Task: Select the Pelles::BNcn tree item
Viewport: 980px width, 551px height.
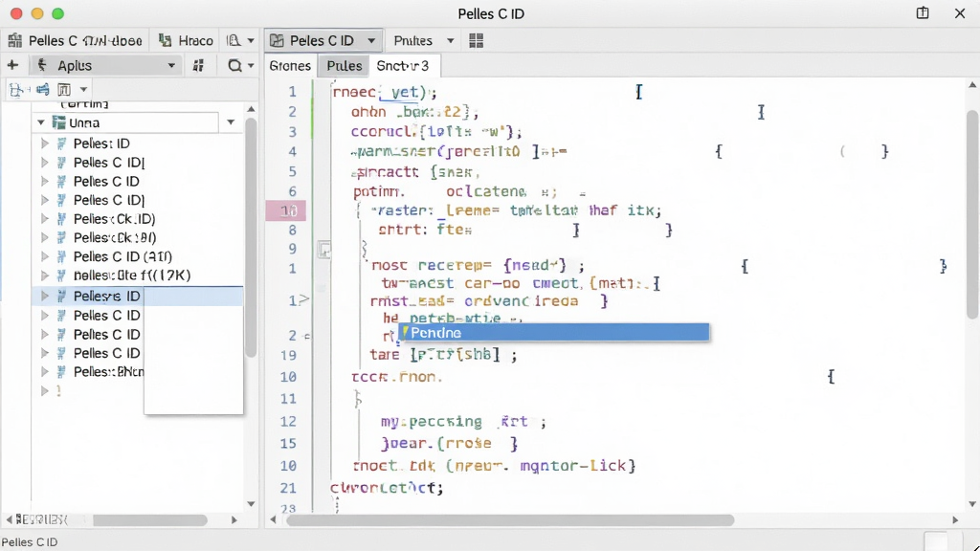Action: click(109, 372)
